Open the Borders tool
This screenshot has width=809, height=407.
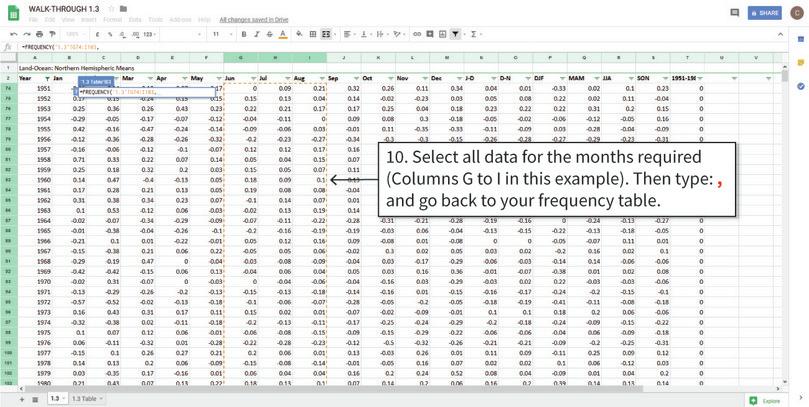(x=313, y=34)
